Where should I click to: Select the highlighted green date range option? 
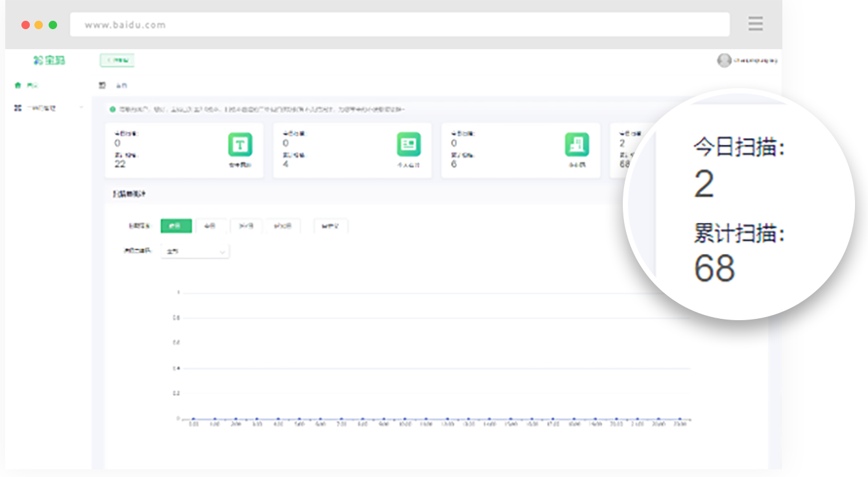(176, 226)
